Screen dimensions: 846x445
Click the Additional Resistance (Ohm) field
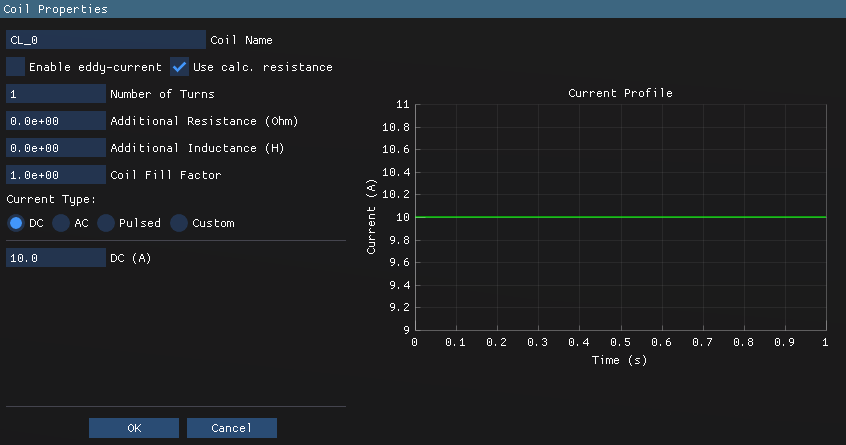pos(56,121)
